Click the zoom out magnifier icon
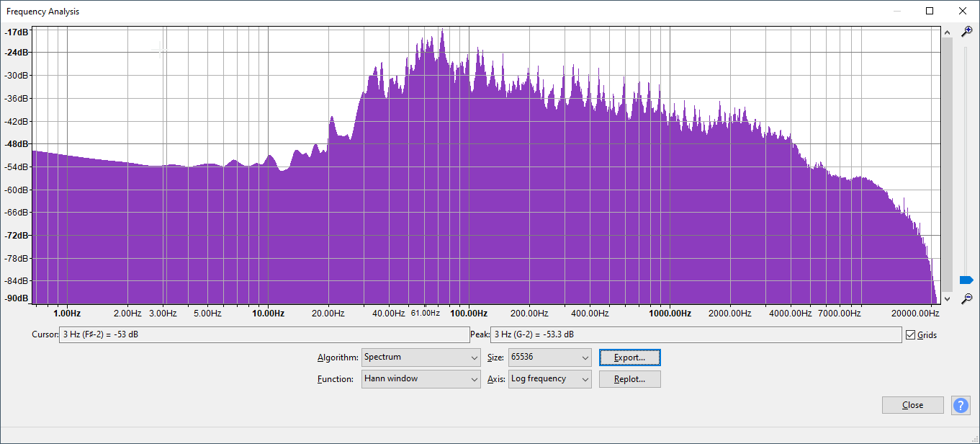980x444 pixels. (967, 298)
